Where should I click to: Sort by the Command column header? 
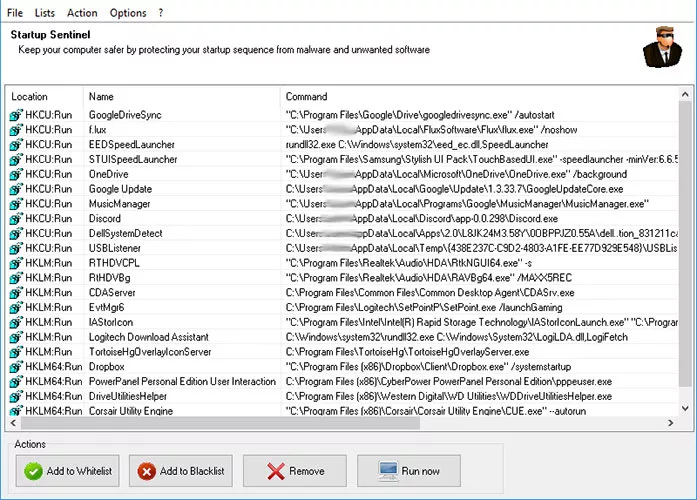point(479,96)
